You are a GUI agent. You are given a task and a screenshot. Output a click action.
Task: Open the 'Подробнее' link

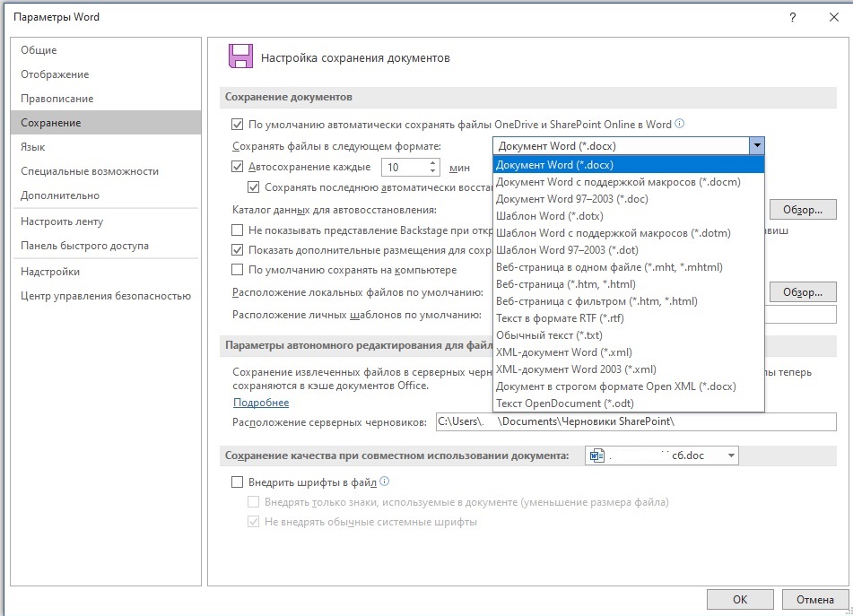click(261, 403)
